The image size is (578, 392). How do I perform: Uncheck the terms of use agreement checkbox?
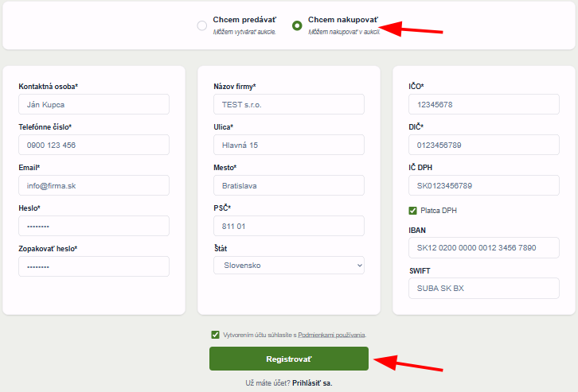pyautogui.click(x=216, y=335)
